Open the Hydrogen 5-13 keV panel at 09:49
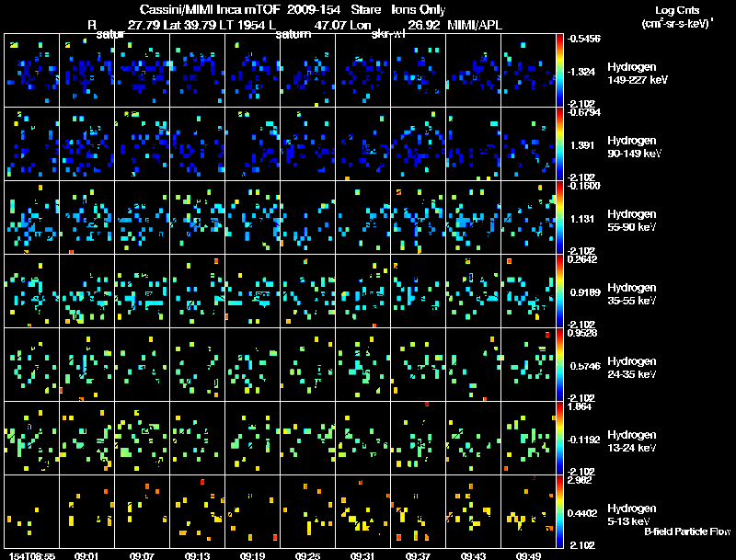Screen dimensions: 736x560 528,511
